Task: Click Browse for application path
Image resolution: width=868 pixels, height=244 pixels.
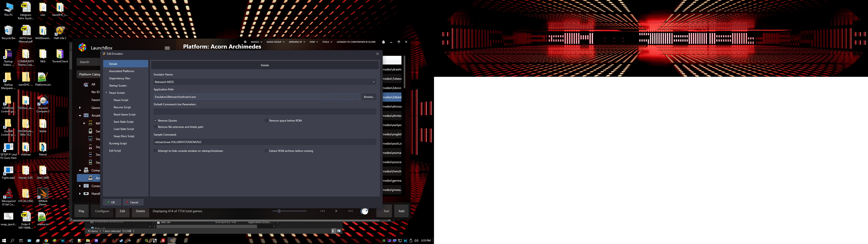Action: pos(369,97)
